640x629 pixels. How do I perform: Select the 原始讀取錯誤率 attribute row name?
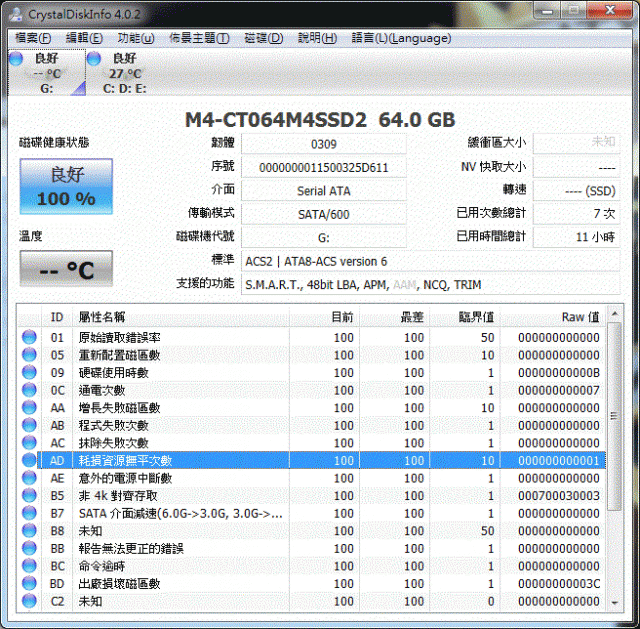pyautogui.click(x=120, y=338)
